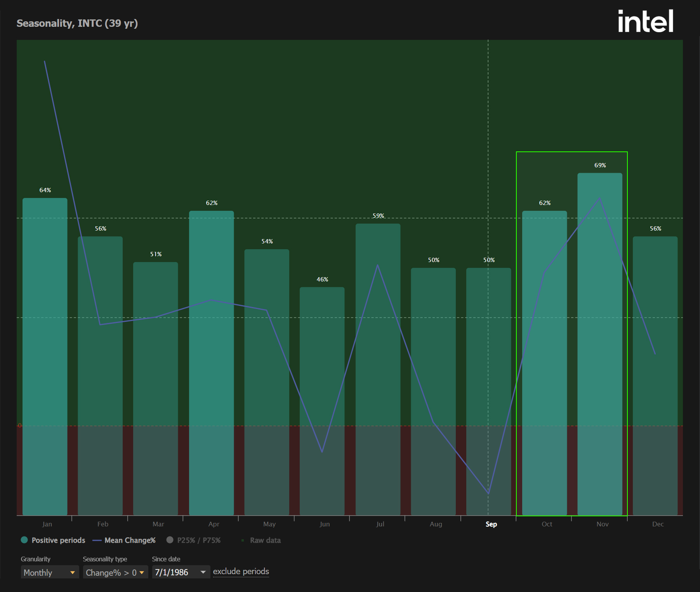Screen dimensions: 700x592
Task: Click the 69% value above November
Action: click(600, 165)
